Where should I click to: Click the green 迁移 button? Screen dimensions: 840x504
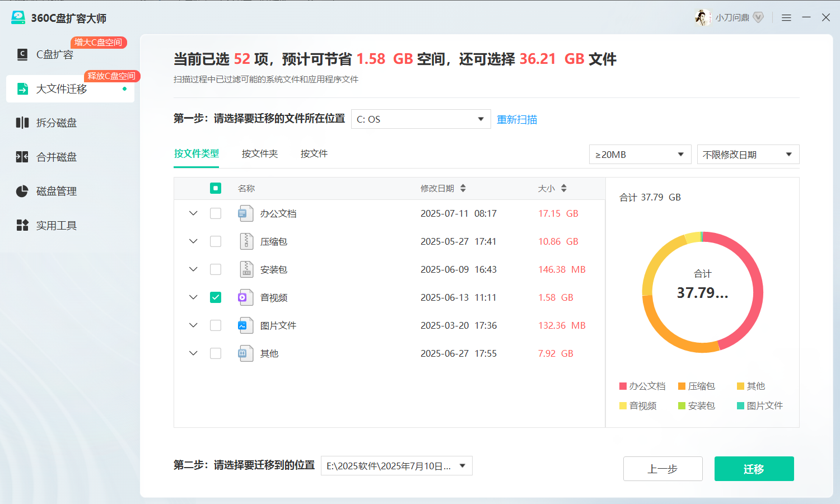[754, 469]
